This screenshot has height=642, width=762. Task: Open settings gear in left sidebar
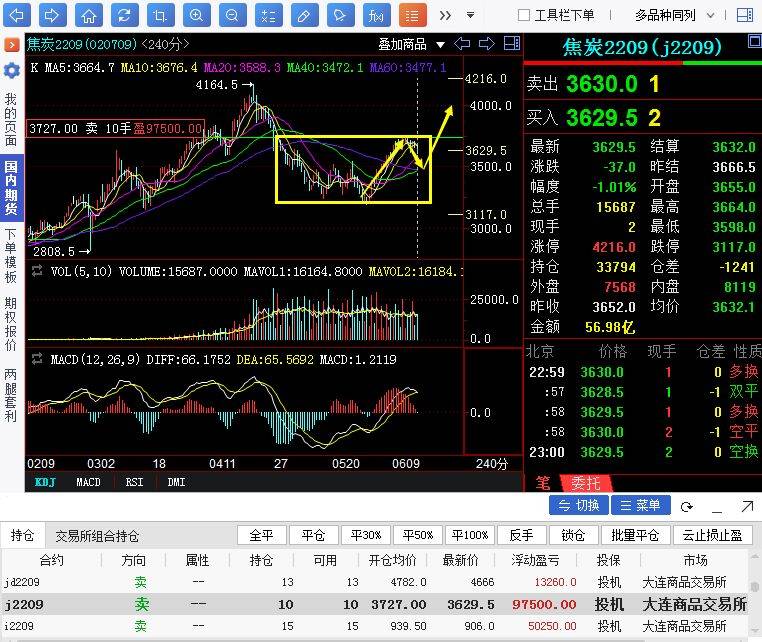(11, 70)
